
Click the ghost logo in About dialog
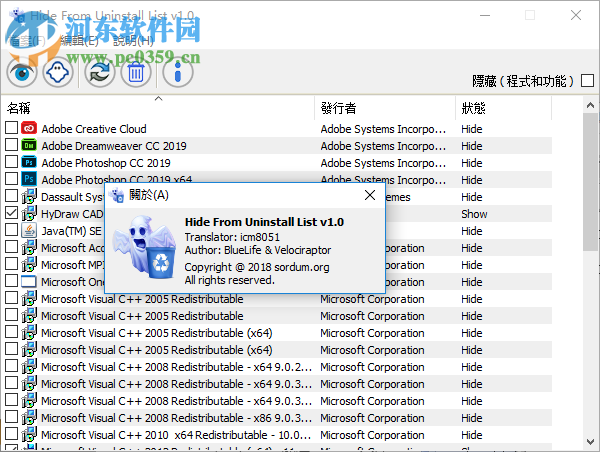pyautogui.click(x=145, y=247)
